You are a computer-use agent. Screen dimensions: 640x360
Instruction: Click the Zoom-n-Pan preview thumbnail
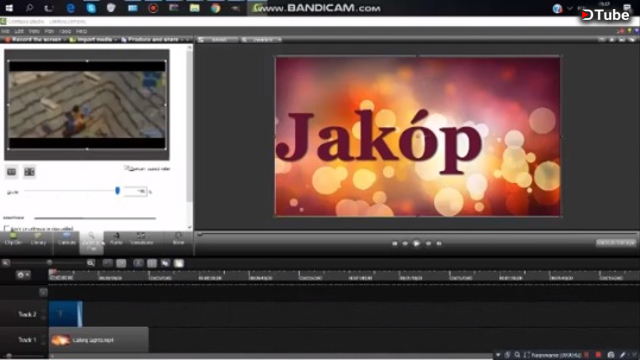click(x=87, y=104)
